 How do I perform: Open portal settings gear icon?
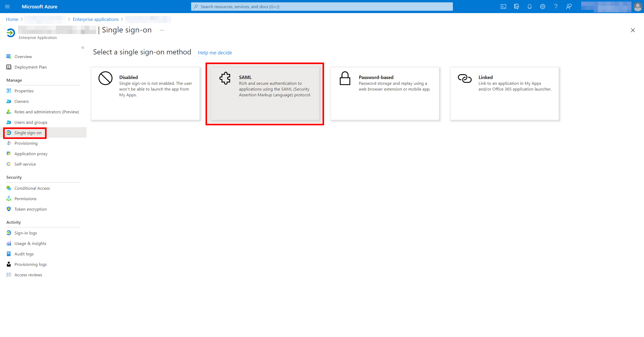[542, 7]
